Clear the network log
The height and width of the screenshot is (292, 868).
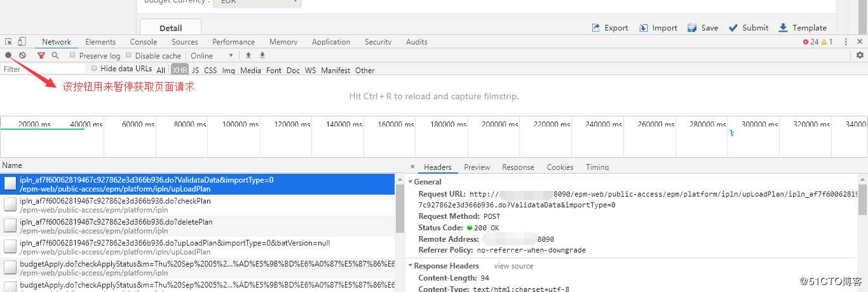[22, 55]
